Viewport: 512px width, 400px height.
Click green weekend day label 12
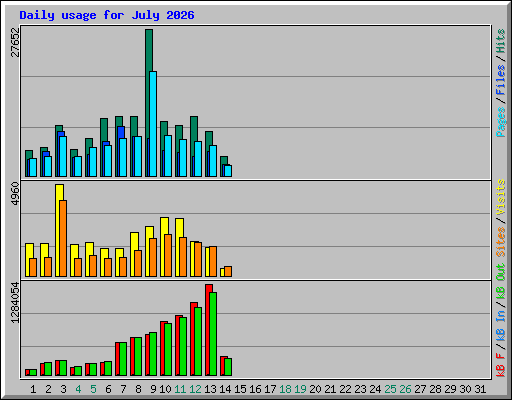[x=195, y=389]
